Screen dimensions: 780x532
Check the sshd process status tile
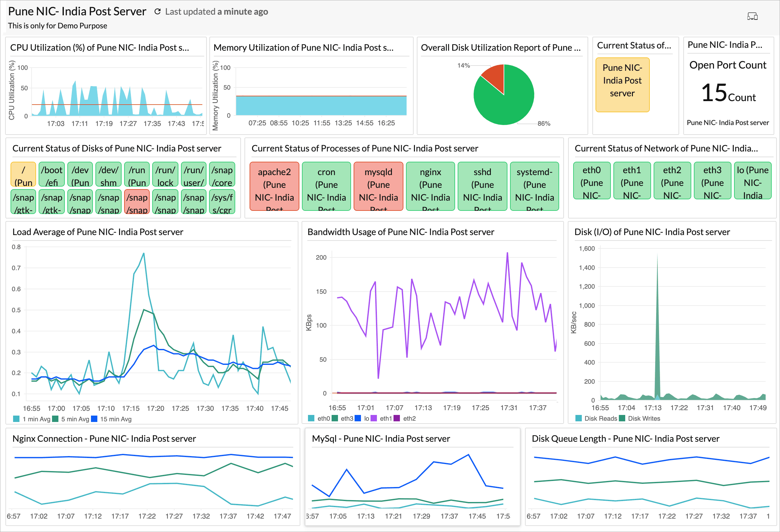tap(483, 186)
